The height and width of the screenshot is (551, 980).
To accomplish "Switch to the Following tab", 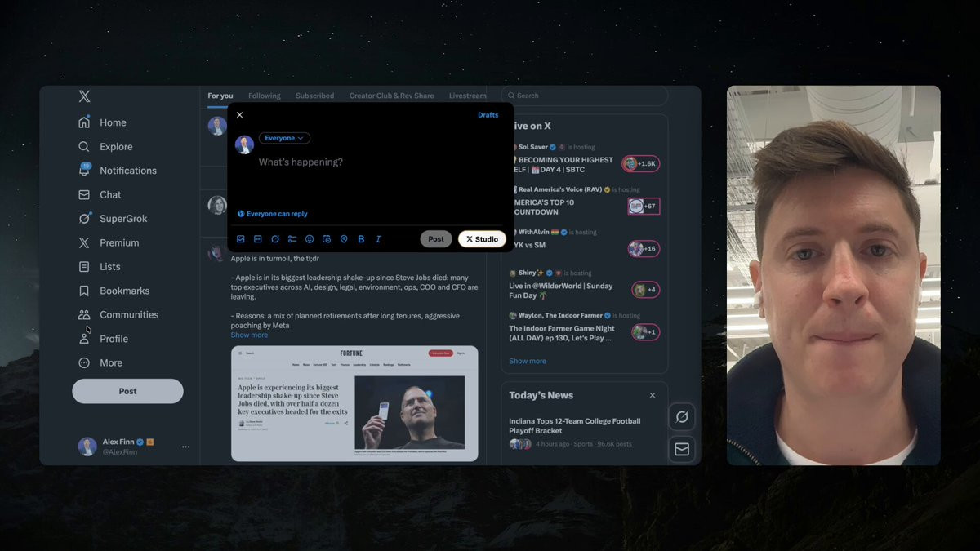I will tap(265, 96).
